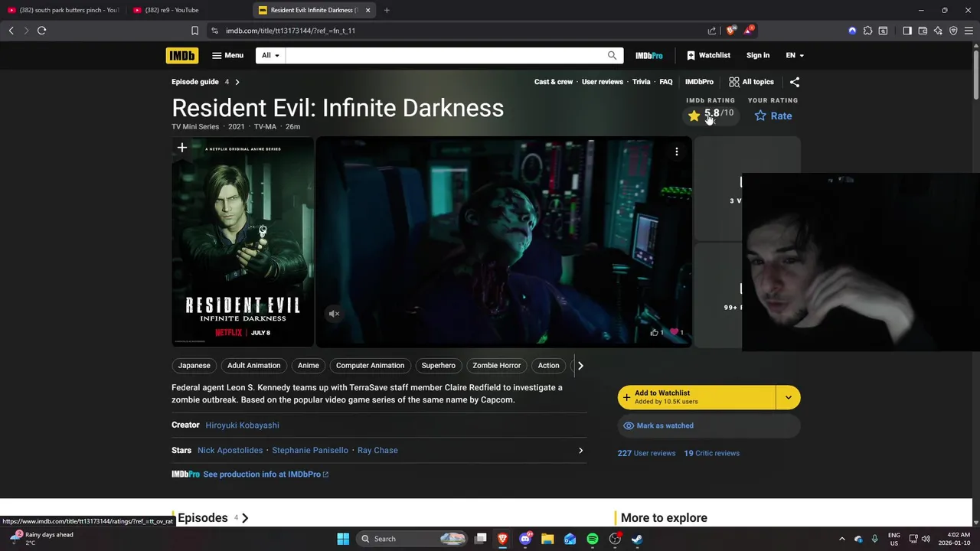The height and width of the screenshot is (551, 980).
Task: Open Ray Chase's page
Action: coord(377,450)
